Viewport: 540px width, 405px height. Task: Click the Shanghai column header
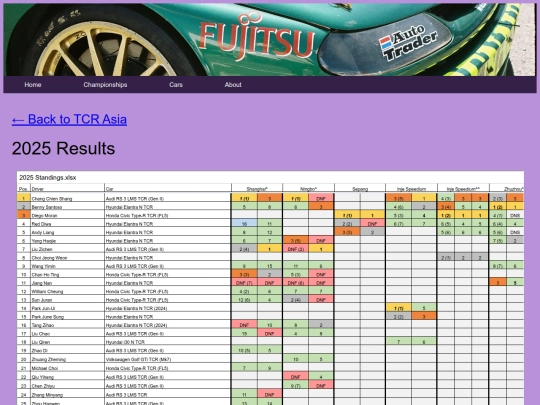[x=257, y=189]
